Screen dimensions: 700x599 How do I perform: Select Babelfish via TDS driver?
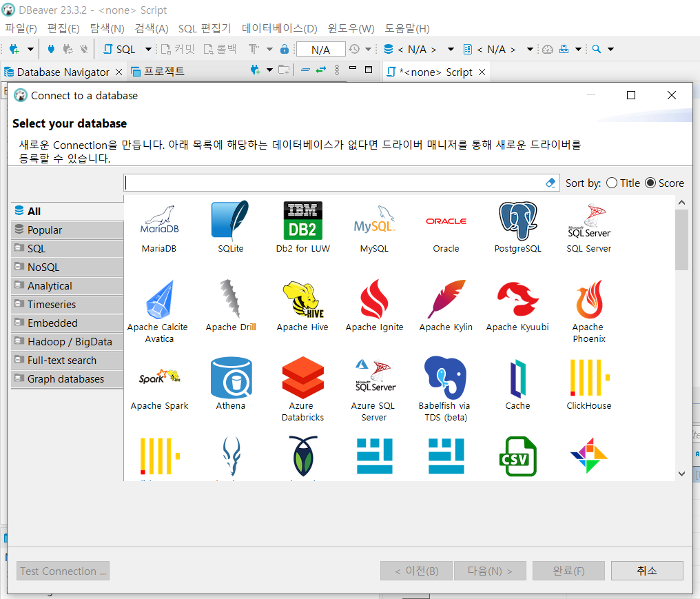[446, 389]
